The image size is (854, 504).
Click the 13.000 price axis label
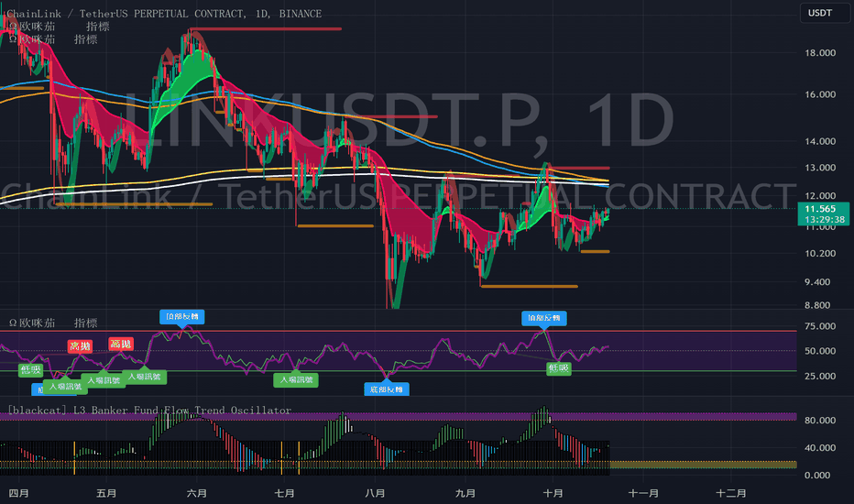pyautogui.click(x=820, y=168)
